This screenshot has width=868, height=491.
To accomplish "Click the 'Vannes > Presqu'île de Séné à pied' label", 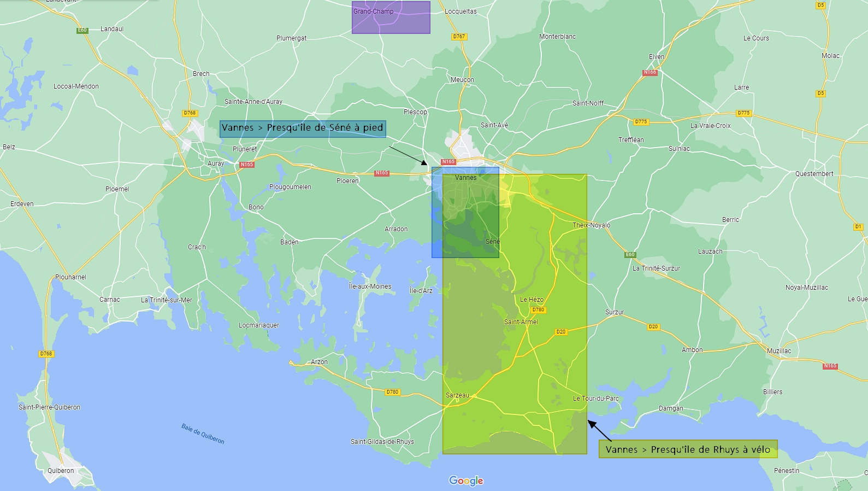I will point(303,128).
